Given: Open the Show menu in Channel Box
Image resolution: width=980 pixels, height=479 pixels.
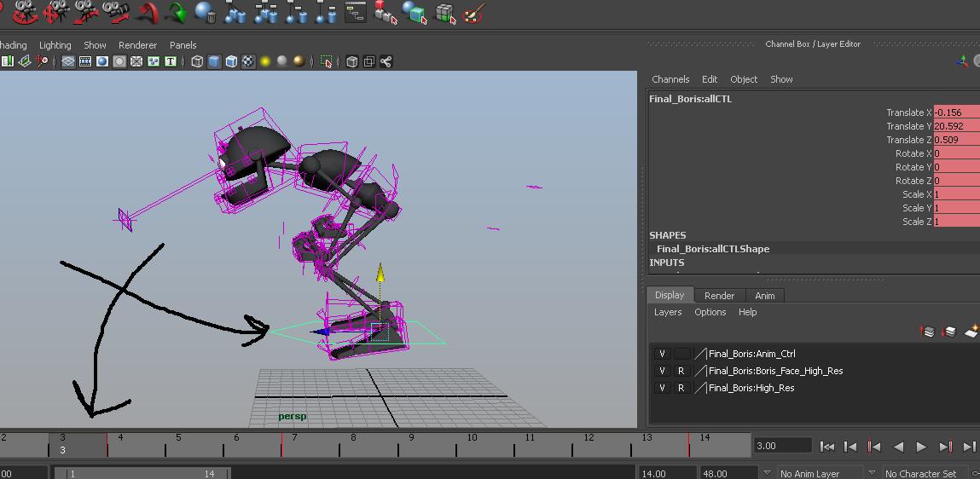Looking at the screenshot, I should point(781,79).
